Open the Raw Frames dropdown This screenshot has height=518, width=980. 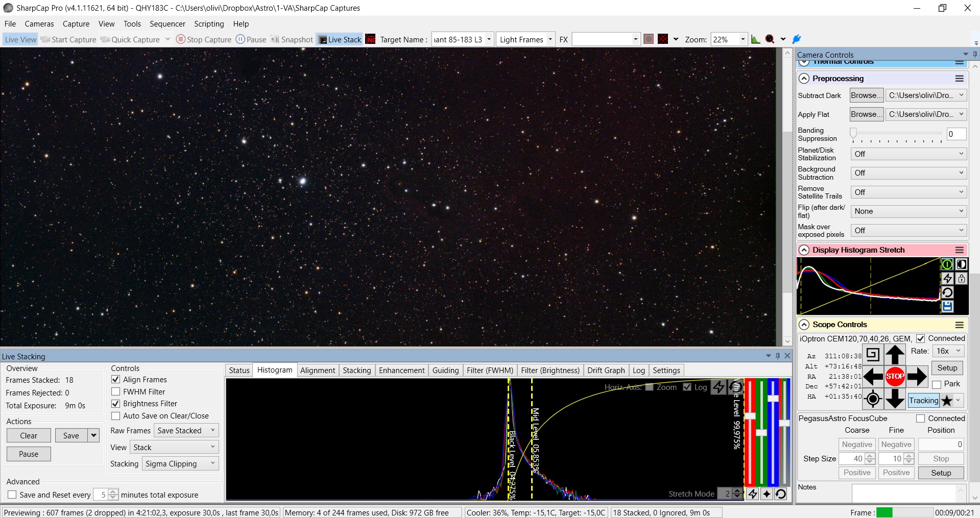[186, 430]
